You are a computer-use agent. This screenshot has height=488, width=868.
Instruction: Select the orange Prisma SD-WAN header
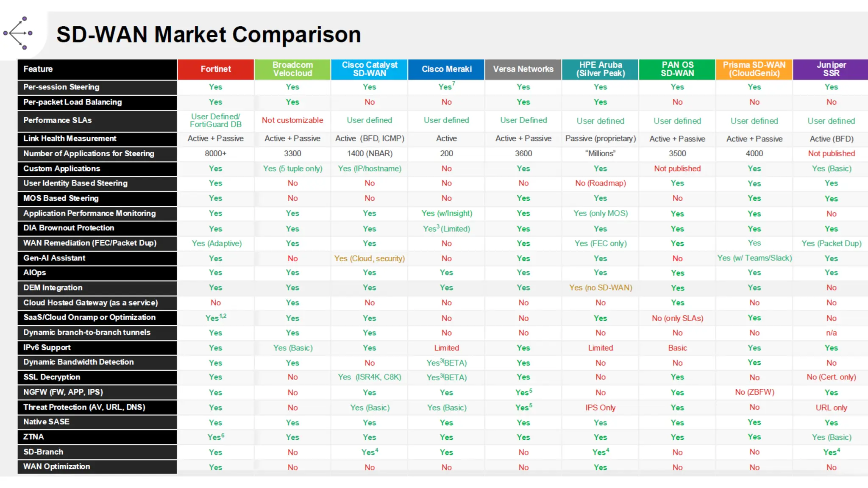click(x=754, y=69)
